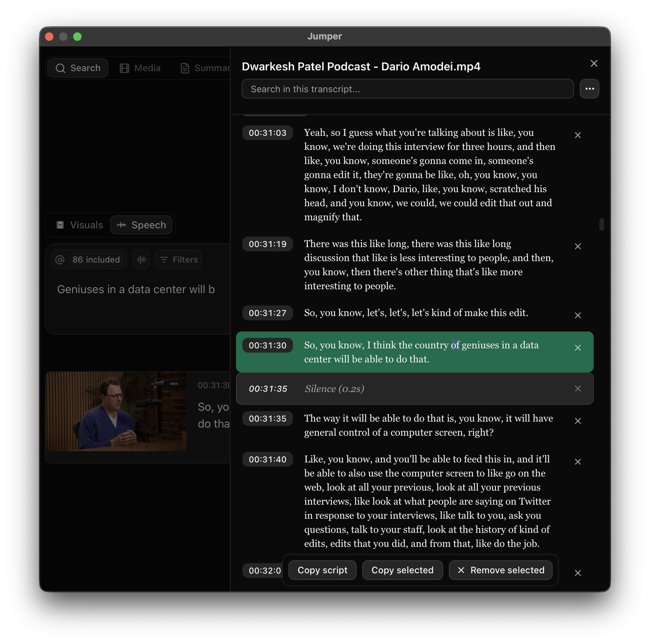Image resolution: width=650 pixels, height=644 pixels.
Task: Click Copy selected button
Action: (402, 570)
